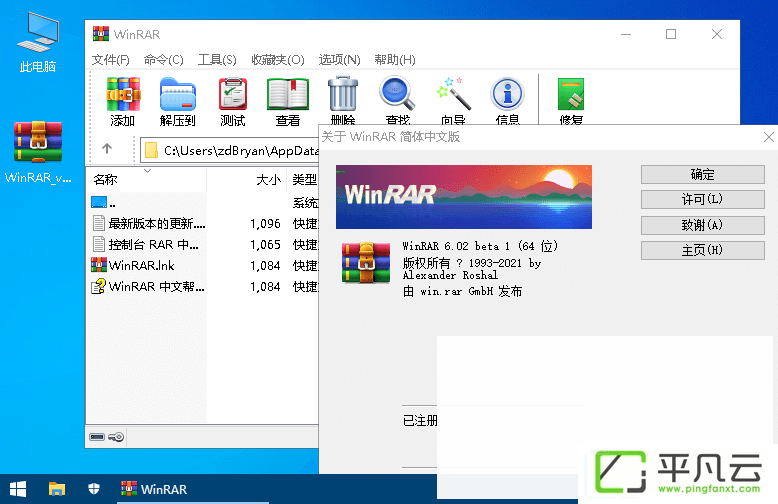Open the 帮助(H) menu
778x504 pixels.
[x=395, y=60]
